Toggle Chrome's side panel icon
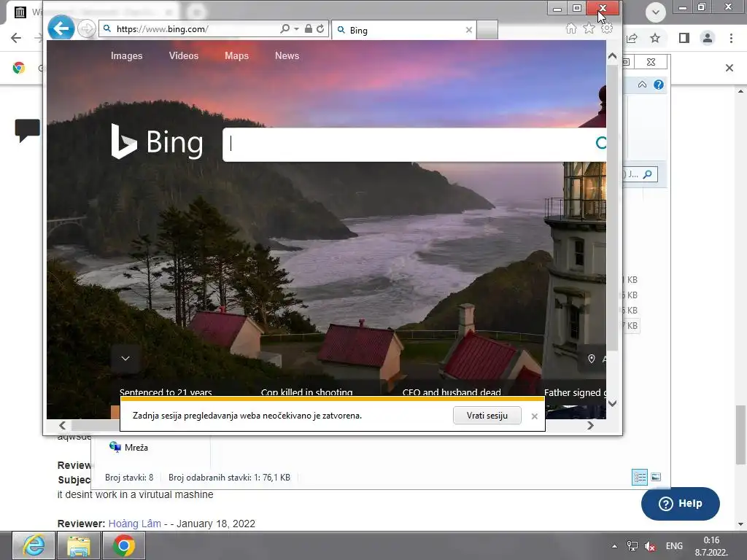 684,38
